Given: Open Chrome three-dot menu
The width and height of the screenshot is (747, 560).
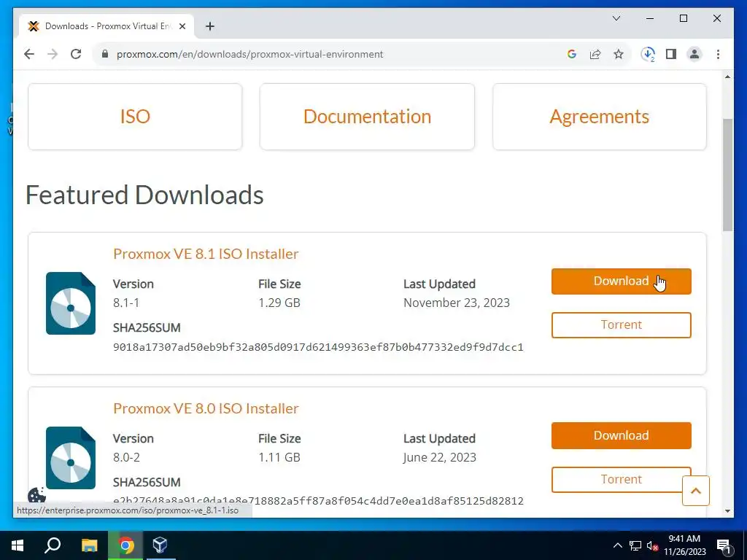Looking at the screenshot, I should click(x=718, y=54).
